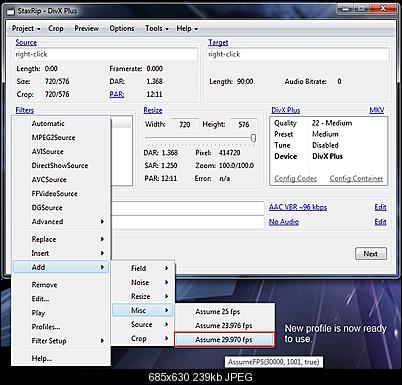Viewport: 402px width, 385px height.
Task: Expand the Field submenu
Action: click(x=143, y=268)
